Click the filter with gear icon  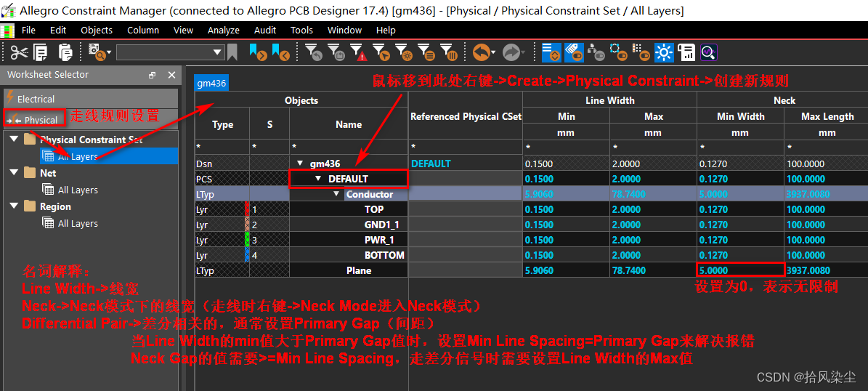(402, 52)
